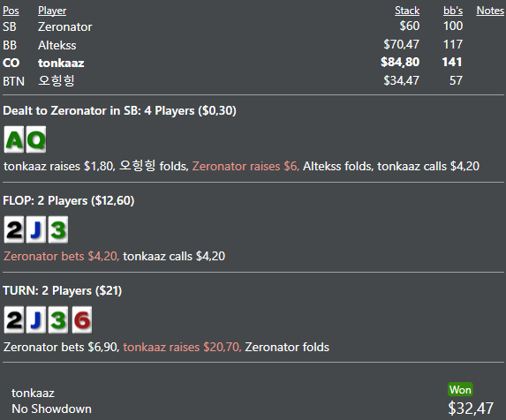Viewport: 506px width, 420px height.
Task: Click the turn row's black 2 card
Action: (x=14, y=319)
